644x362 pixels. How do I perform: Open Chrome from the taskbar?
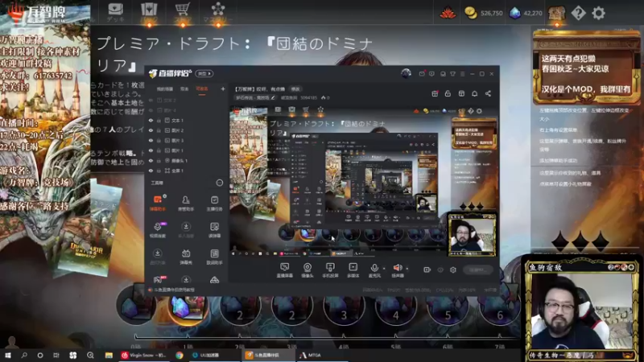point(180,355)
